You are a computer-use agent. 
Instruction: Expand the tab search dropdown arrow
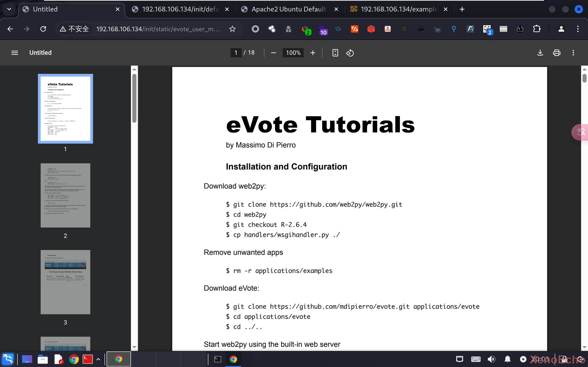point(9,9)
